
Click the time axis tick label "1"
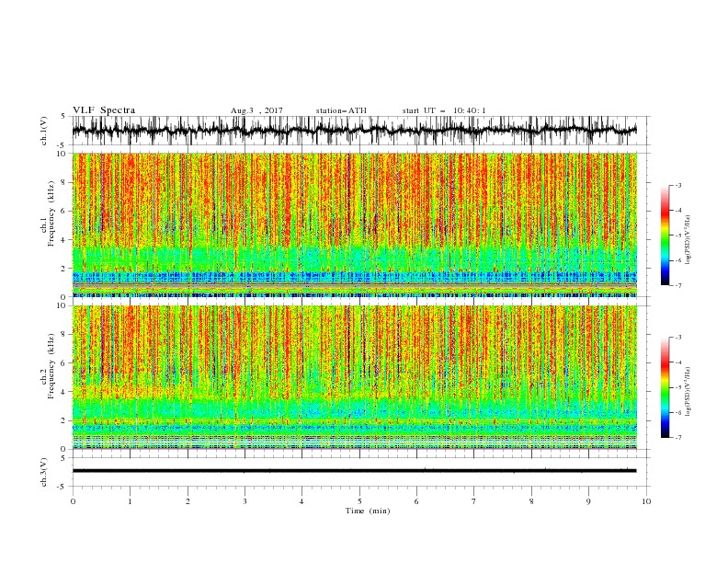tap(130, 501)
